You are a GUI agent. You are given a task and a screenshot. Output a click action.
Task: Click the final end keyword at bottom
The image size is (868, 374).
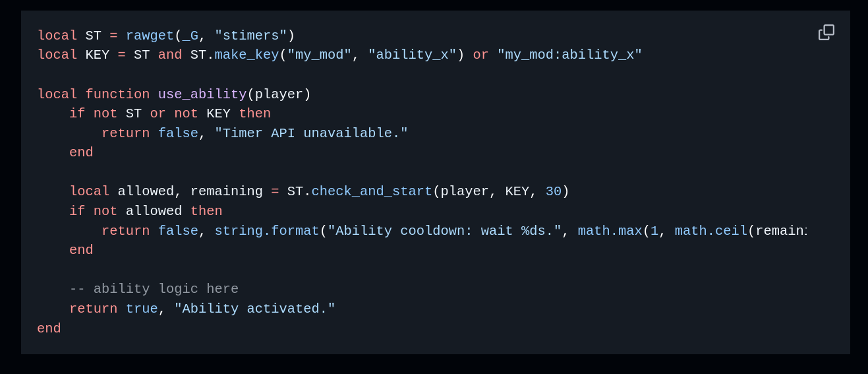coord(49,328)
